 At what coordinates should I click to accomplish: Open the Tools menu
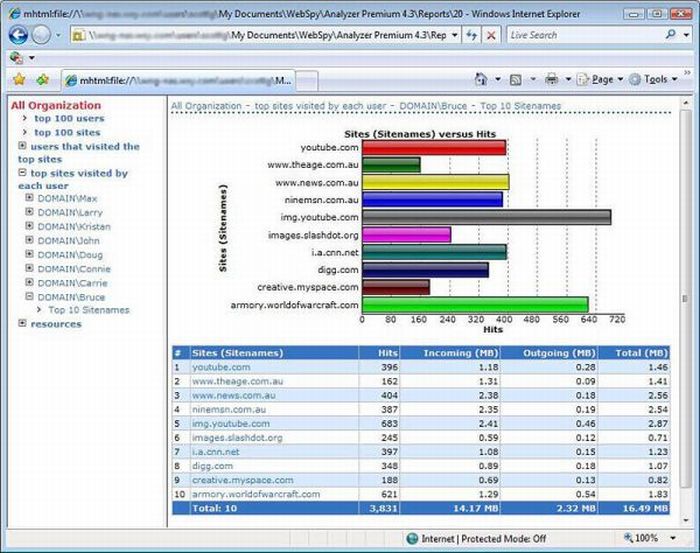point(654,79)
